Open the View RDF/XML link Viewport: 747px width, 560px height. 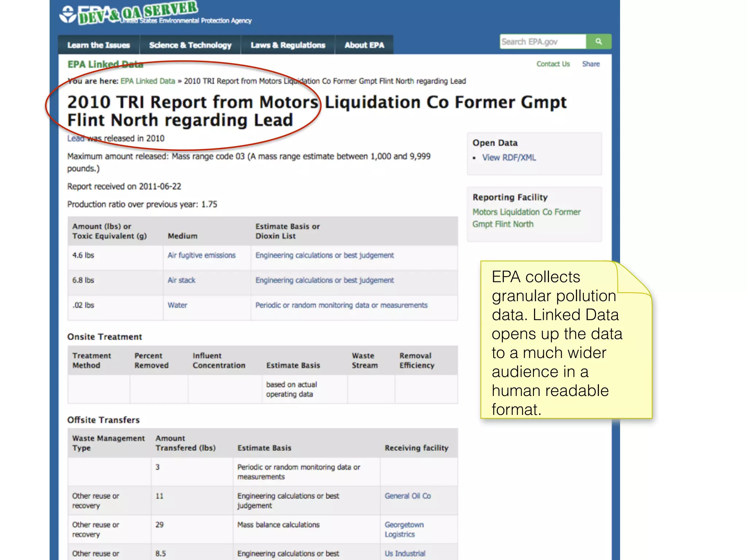pyautogui.click(x=509, y=157)
